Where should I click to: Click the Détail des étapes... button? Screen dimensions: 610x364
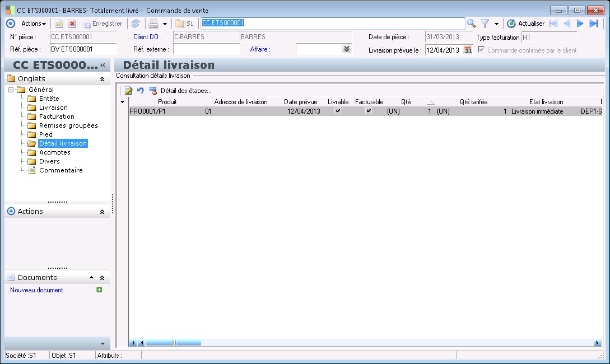pos(186,91)
